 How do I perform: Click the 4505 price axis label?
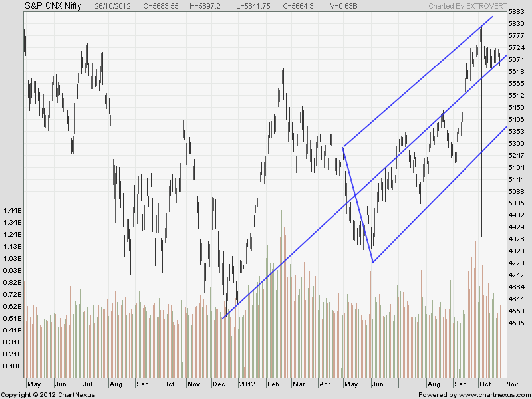coord(516,323)
